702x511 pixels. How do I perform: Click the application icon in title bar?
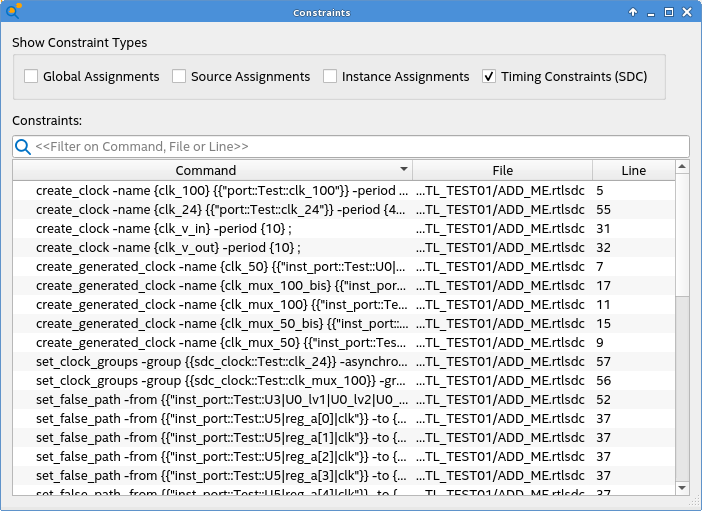click(x=13, y=12)
